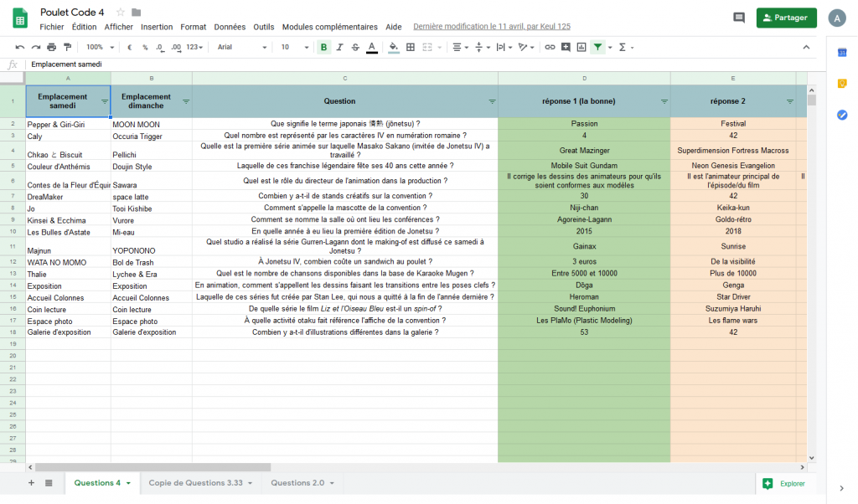The image size is (858, 504).
Task: Click the merge cells icon
Action: pos(427,48)
